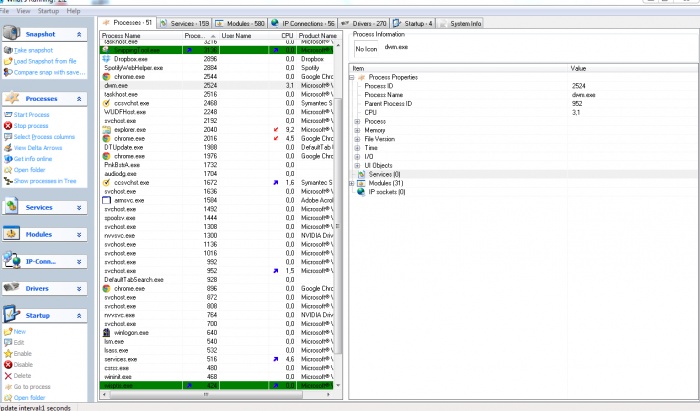
Task: Click the red Stop process icon
Action: [8, 126]
